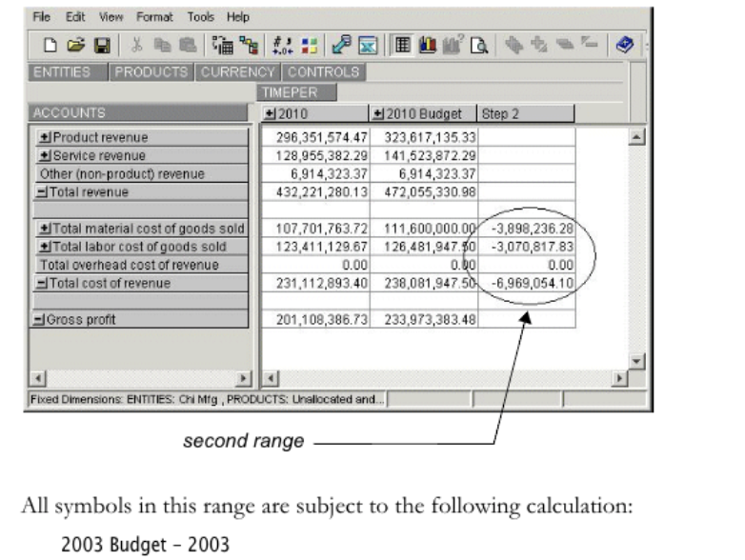Click the Open folder icon
This screenshot has width=745, height=560.
(74, 45)
